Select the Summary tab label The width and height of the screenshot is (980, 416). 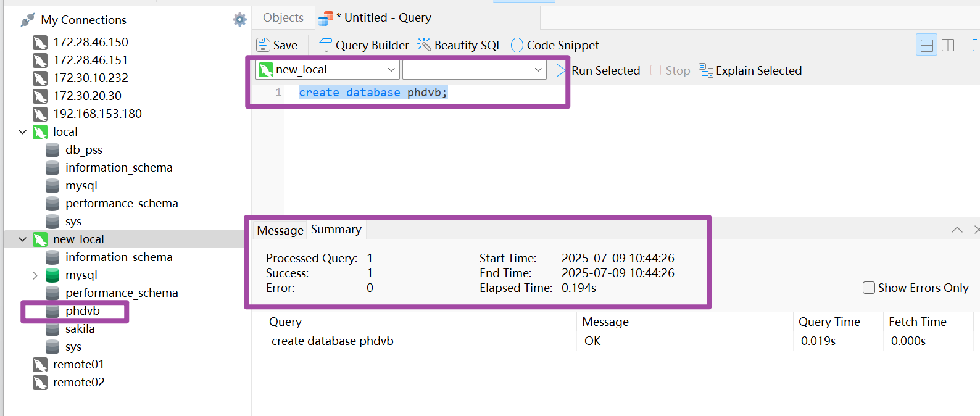pos(336,229)
